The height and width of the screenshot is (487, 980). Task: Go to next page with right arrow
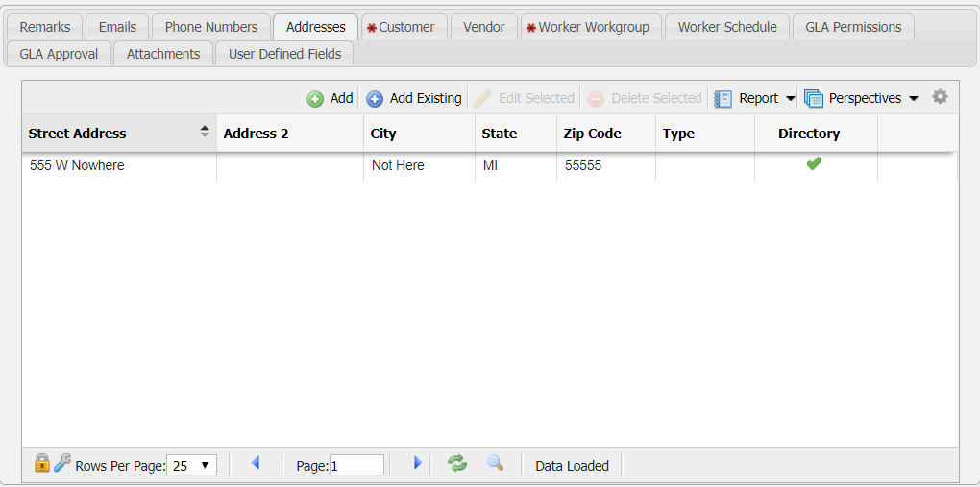pos(417,464)
